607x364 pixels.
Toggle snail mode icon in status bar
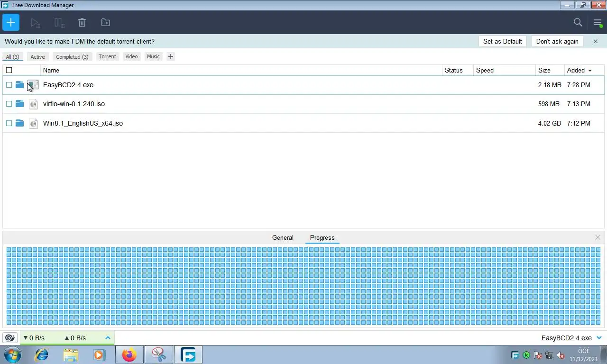click(x=10, y=338)
